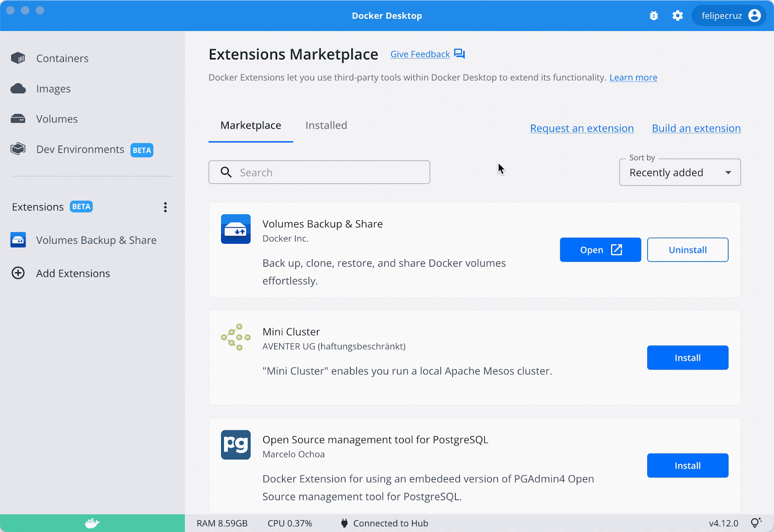Install the Mini Cluster extension

(687, 358)
